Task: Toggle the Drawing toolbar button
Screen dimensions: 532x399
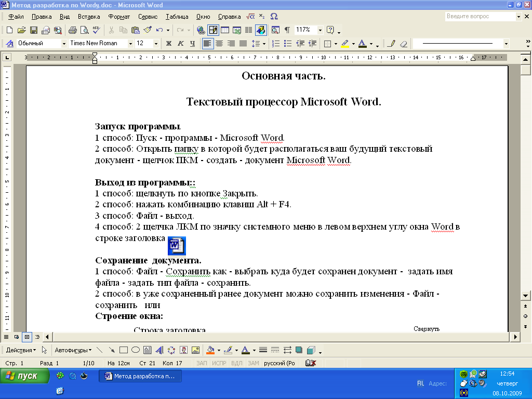Action: [x=261, y=30]
